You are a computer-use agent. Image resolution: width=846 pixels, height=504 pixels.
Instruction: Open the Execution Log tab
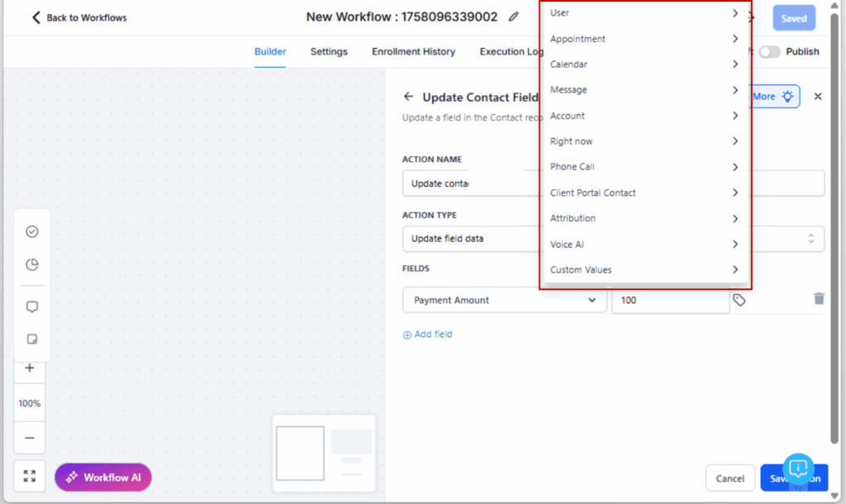[511, 52]
